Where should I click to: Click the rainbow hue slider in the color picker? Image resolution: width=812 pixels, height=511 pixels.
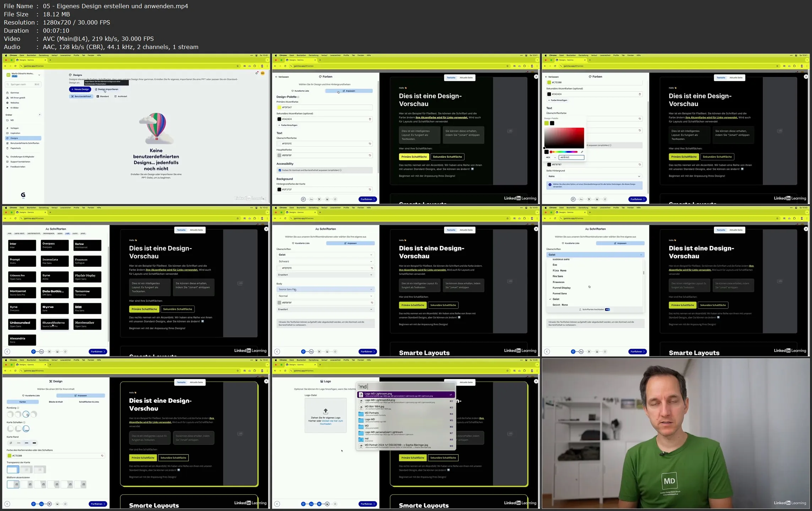click(x=566, y=152)
